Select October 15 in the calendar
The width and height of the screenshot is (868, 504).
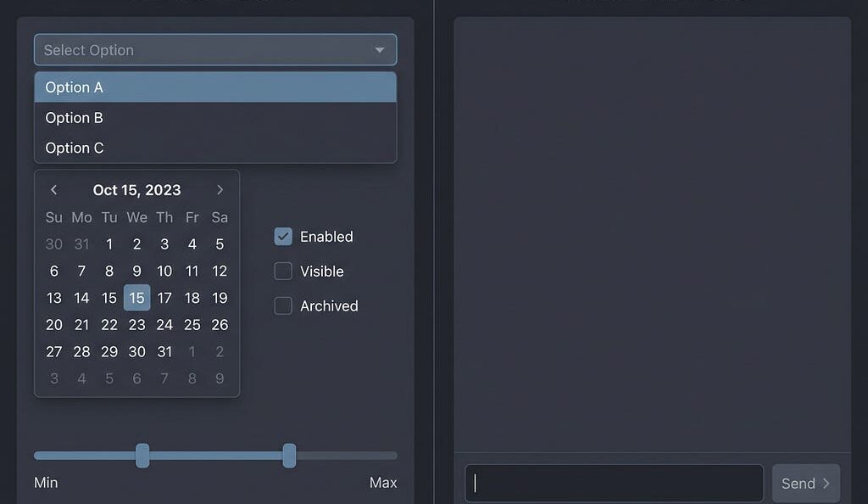click(x=136, y=298)
